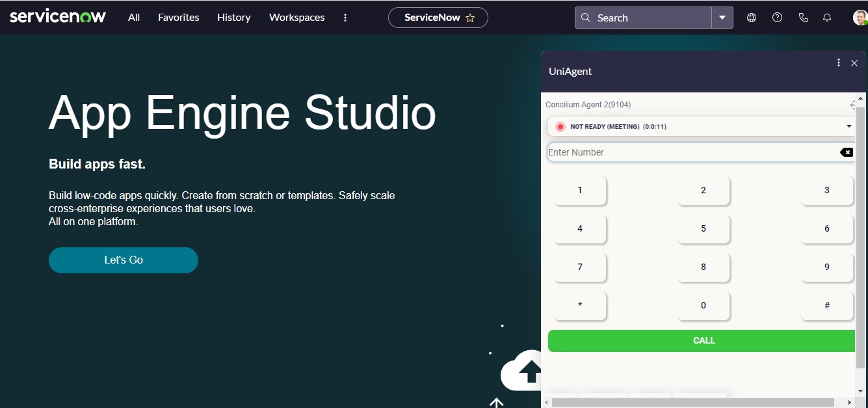Open the History menu
Screen dimensions: 868x408
point(233,18)
